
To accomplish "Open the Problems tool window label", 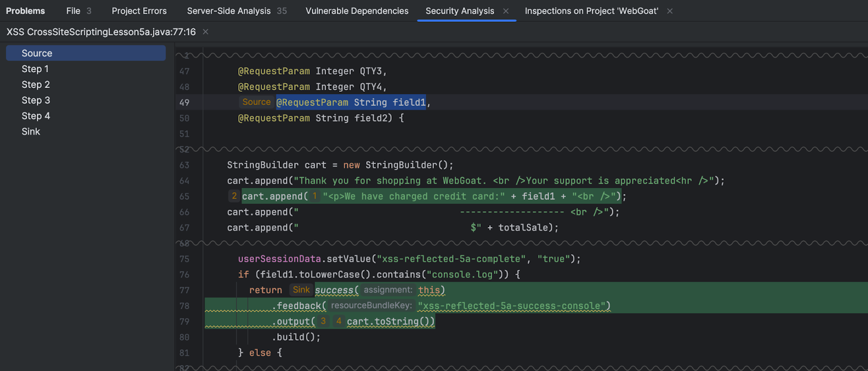I will 25,11.
